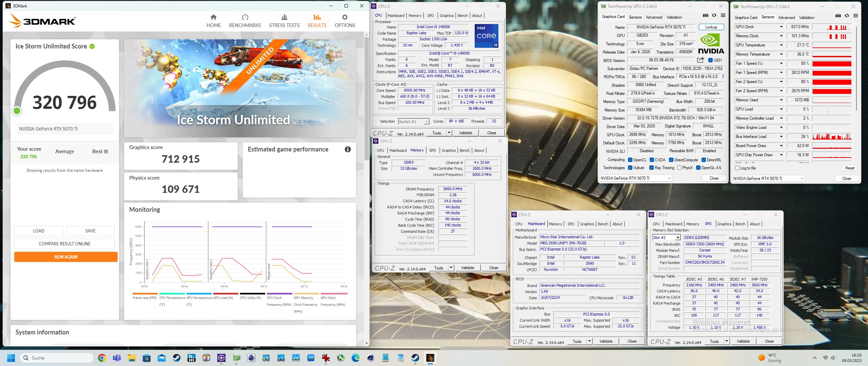
Task: Click the GPU-Z screenshot camera icon in Graphics Card window
Action: 706,16
